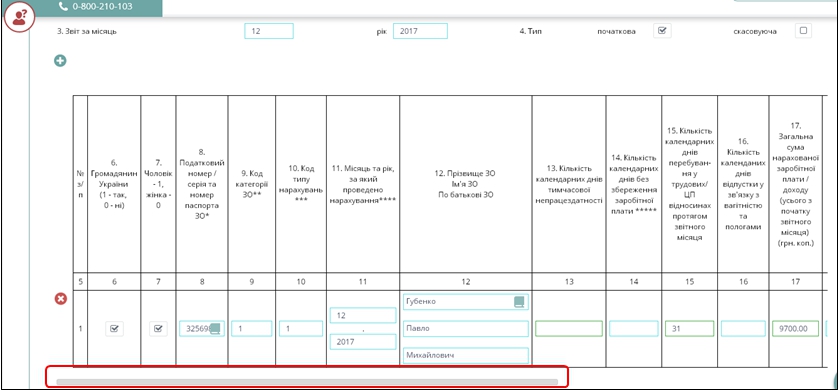The image size is (838, 390).
Task: Click the phone icon beside 0-800-210-103
Action: click(64, 6)
